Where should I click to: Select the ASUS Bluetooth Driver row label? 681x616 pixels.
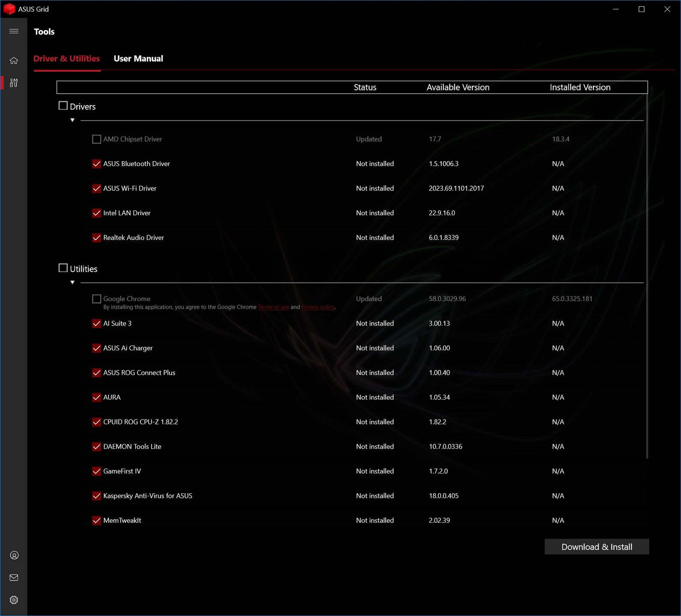[x=137, y=164]
